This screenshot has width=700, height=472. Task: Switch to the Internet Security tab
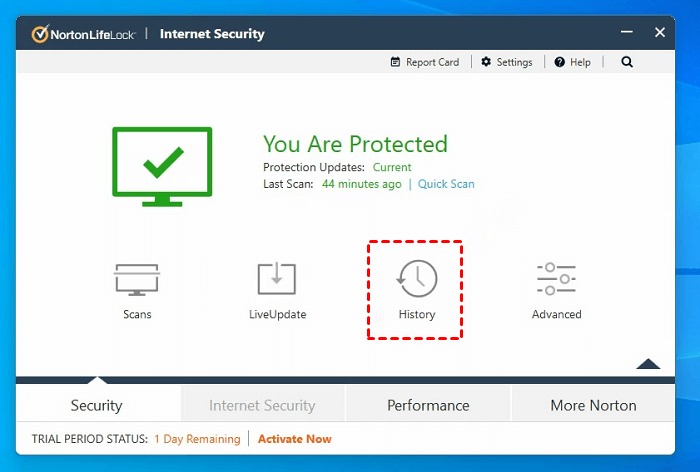pos(262,405)
